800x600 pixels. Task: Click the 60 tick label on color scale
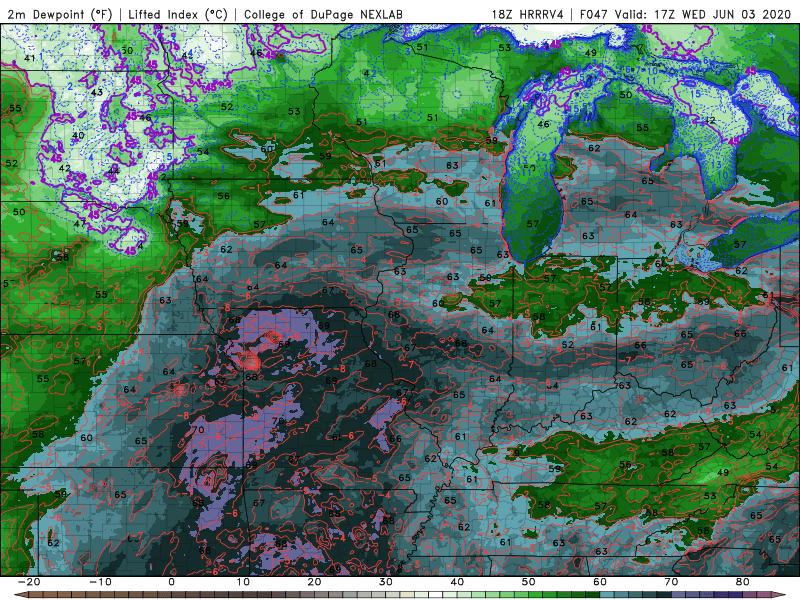tap(600, 582)
